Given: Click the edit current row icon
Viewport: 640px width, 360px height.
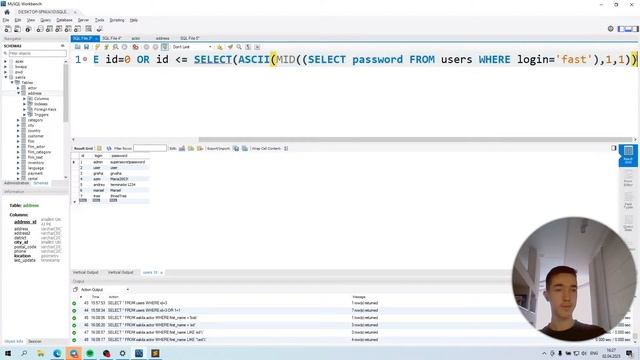Looking at the screenshot, I should coord(182,148).
